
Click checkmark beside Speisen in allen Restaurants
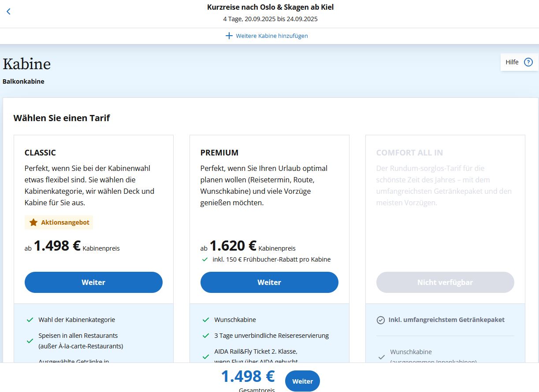click(x=30, y=341)
